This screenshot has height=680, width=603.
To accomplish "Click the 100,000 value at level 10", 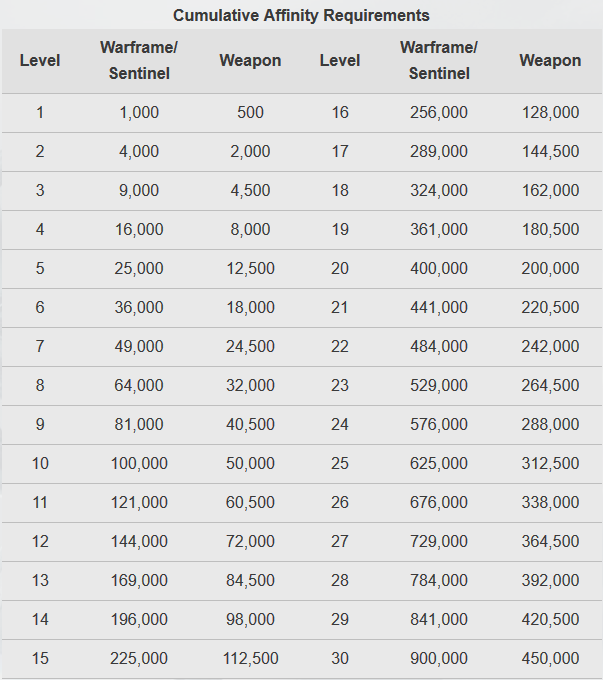I will tap(139, 463).
